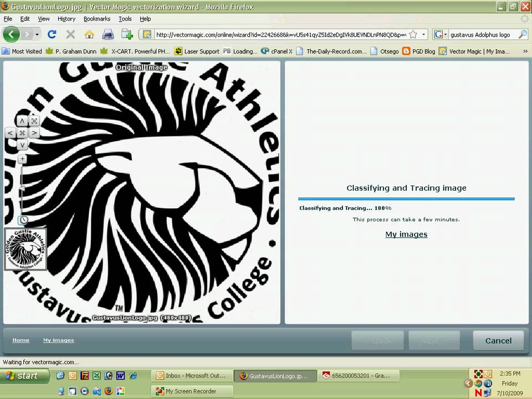Open the Edit menu

(25, 19)
